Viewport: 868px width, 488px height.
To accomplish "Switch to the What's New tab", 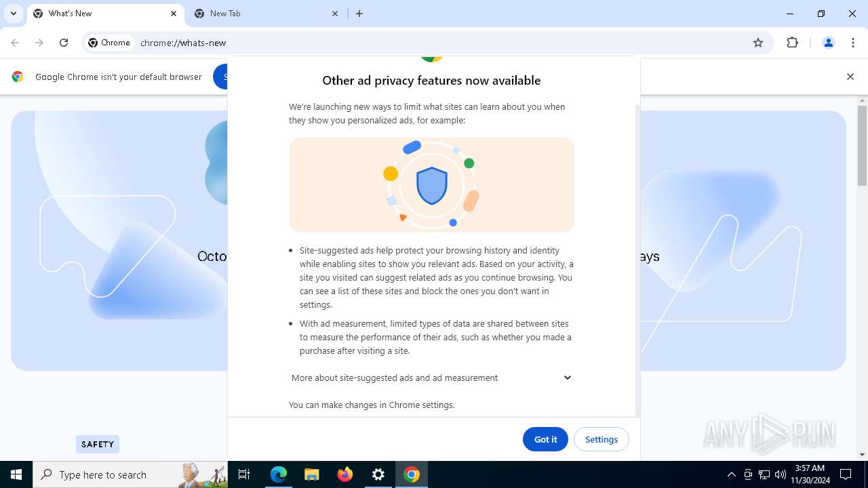I will click(105, 14).
